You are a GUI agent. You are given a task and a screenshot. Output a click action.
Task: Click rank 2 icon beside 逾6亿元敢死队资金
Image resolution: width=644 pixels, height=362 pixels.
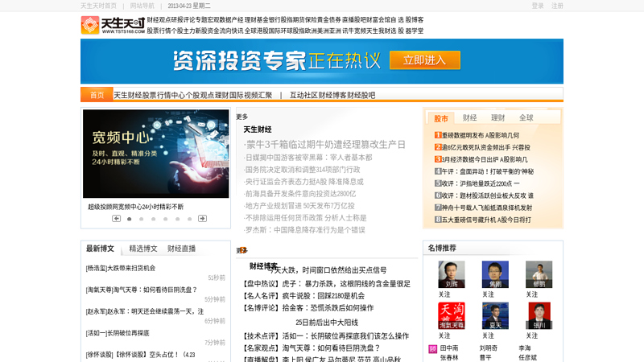[438, 147]
